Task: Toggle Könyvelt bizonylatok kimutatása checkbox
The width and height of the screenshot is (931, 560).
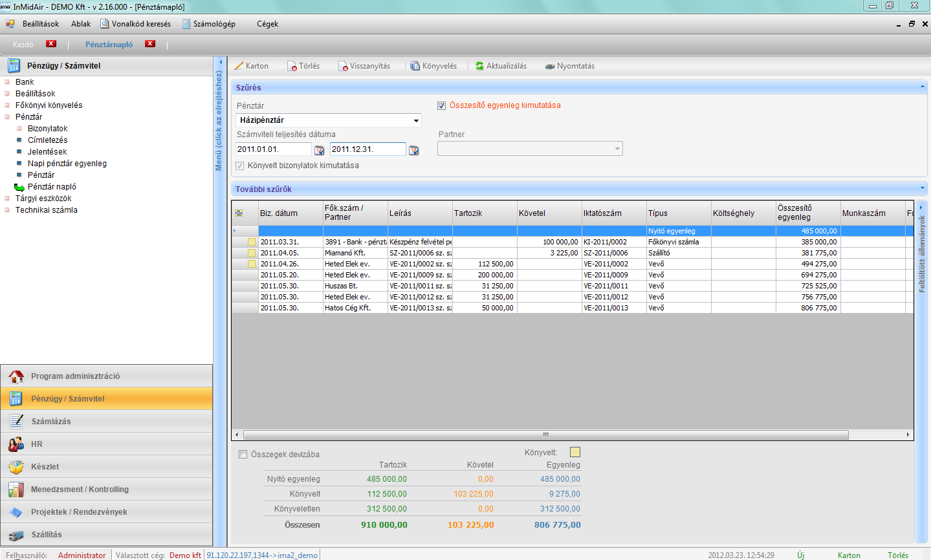Action: (x=240, y=166)
